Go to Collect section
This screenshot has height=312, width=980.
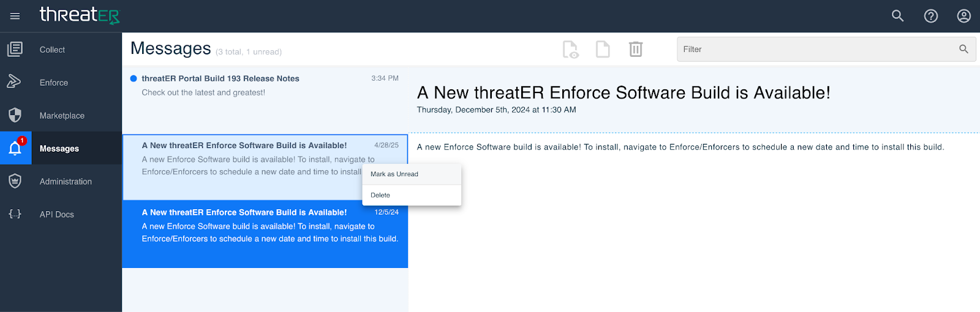[52, 50]
